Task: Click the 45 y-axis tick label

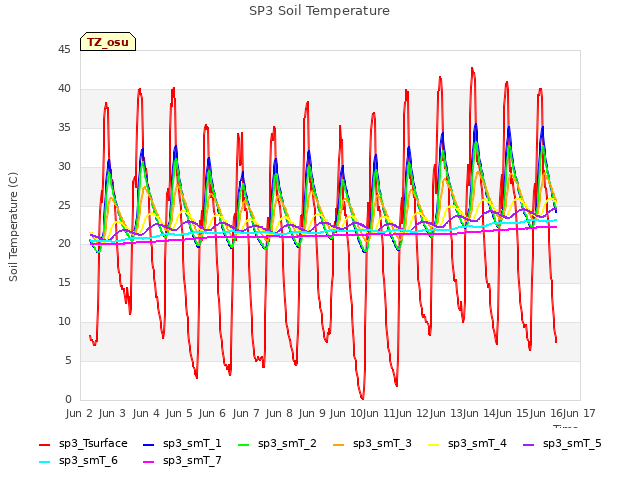Action: 64,50
